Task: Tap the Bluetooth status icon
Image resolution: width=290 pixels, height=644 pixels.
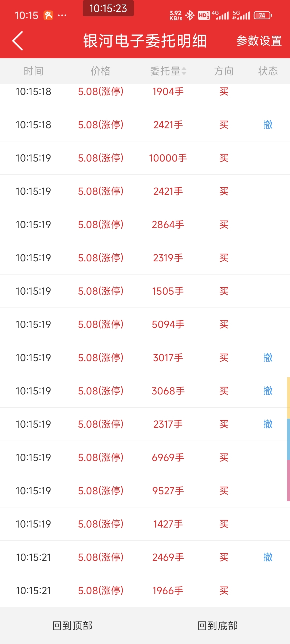Action: pyautogui.click(x=190, y=15)
